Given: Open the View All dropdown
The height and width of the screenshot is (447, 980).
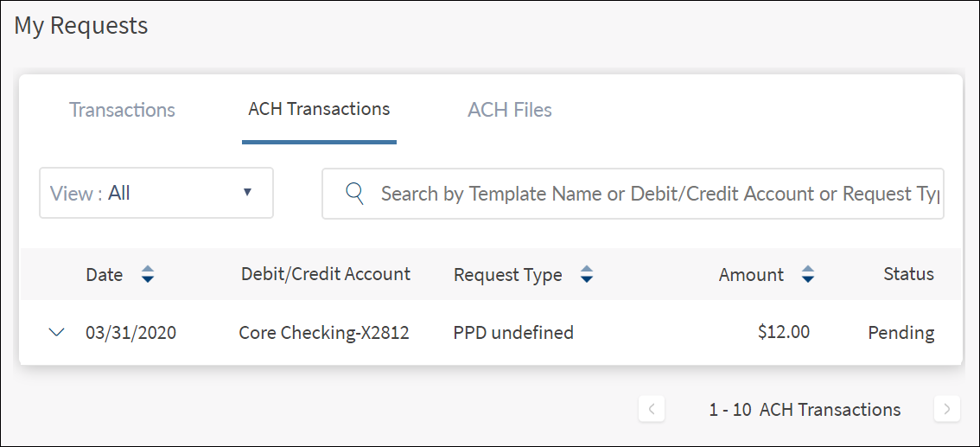Looking at the screenshot, I should point(156,193).
